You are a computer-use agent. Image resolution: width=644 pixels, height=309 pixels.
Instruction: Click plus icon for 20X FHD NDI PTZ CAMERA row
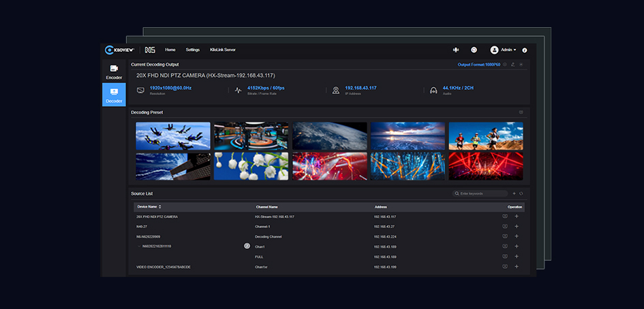click(x=517, y=216)
